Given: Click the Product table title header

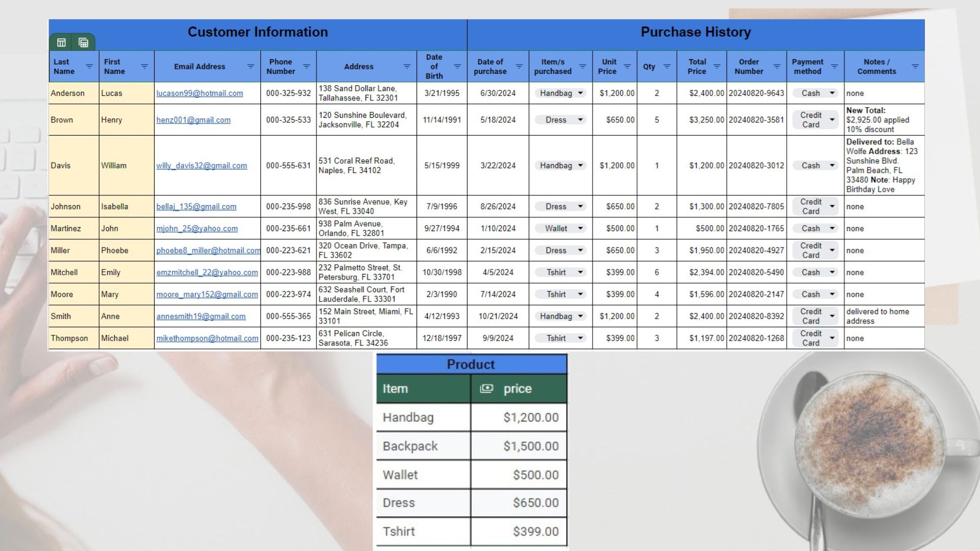Looking at the screenshot, I should (471, 364).
